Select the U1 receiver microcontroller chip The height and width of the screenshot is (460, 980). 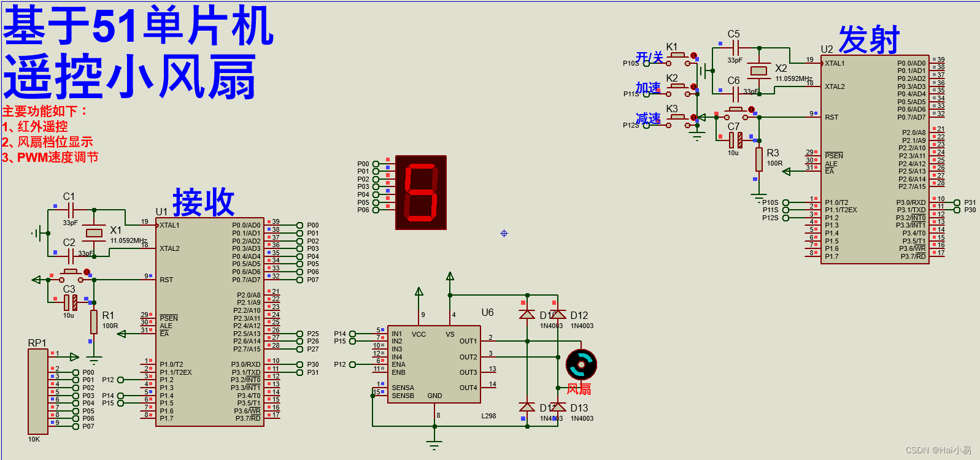click(x=210, y=322)
